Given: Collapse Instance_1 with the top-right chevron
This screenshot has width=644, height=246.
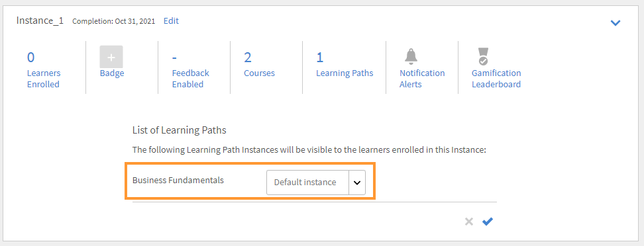Looking at the screenshot, I should tap(616, 23).
